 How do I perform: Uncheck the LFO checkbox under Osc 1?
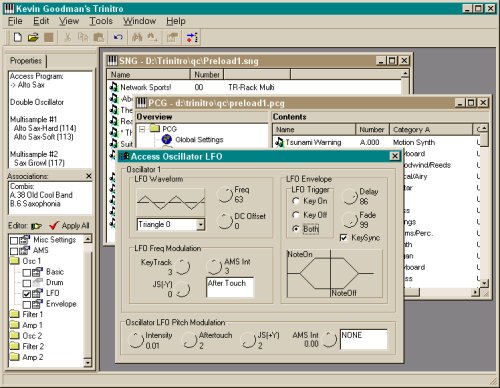click(27, 294)
